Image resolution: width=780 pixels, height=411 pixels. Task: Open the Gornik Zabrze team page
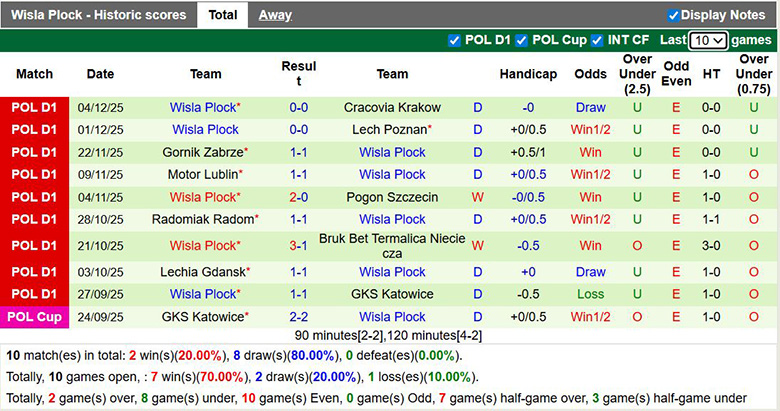click(x=203, y=152)
